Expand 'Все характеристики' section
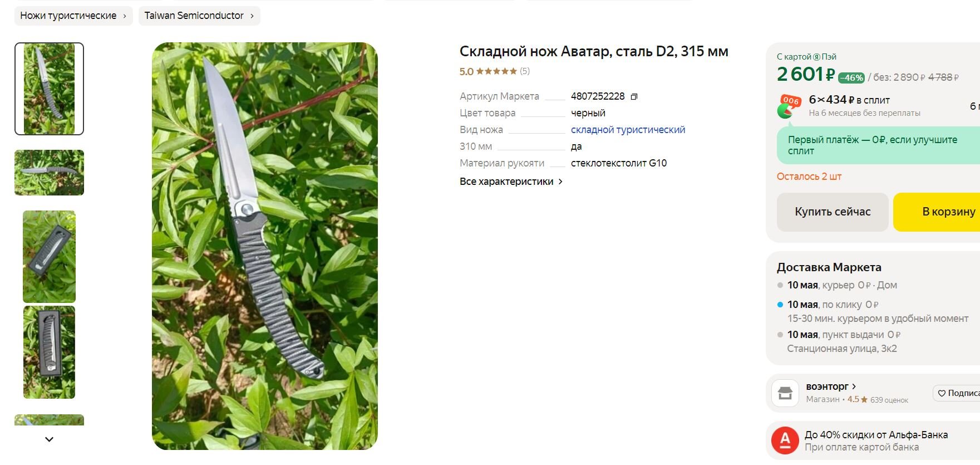Image resolution: width=980 pixels, height=465 pixels. coord(511,182)
